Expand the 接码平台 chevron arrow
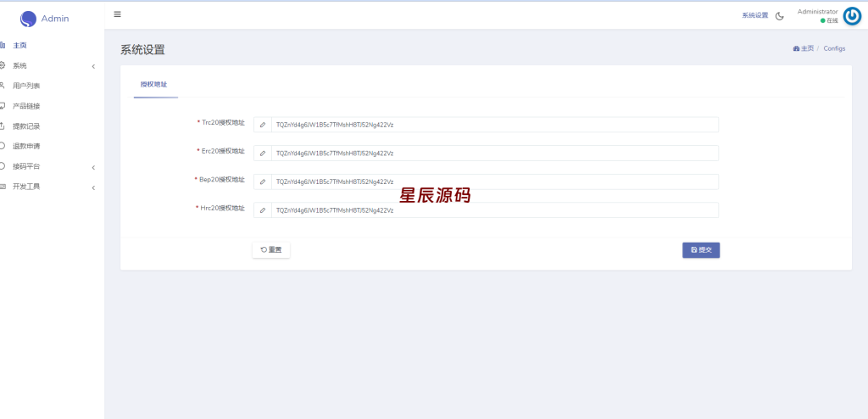This screenshot has width=868, height=419. (93, 167)
